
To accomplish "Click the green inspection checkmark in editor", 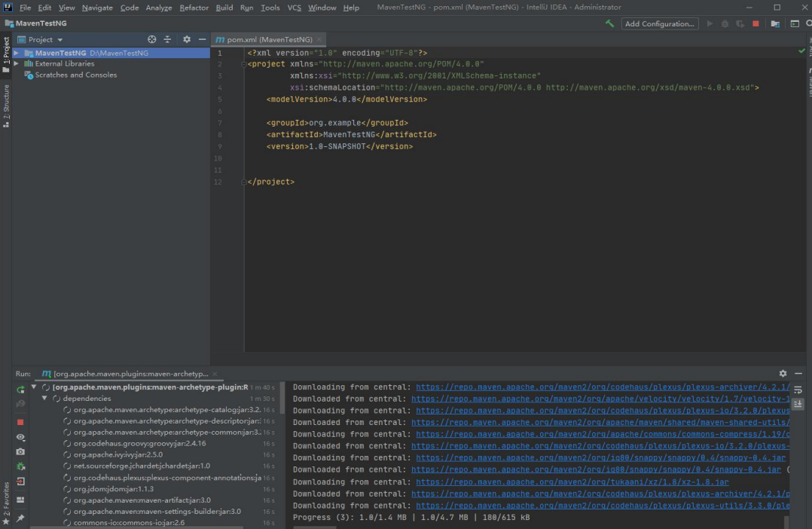I will pyautogui.click(x=801, y=51).
